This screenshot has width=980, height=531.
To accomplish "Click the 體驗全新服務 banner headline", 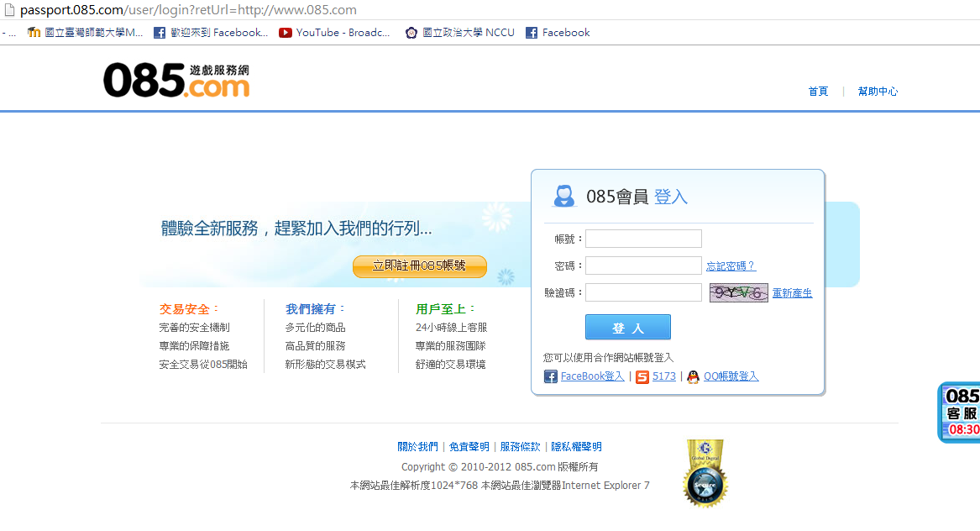I will pos(296,229).
